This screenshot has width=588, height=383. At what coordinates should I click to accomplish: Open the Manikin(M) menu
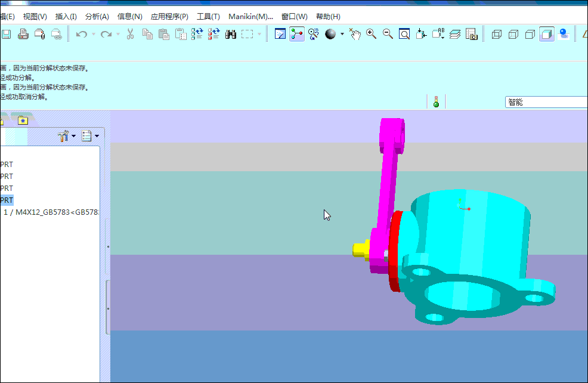click(x=250, y=17)
